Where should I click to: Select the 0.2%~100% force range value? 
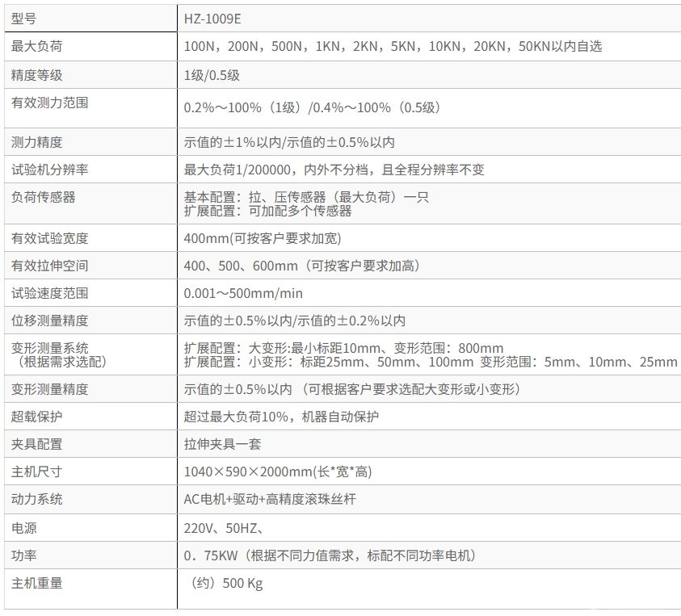click(313, 107)
